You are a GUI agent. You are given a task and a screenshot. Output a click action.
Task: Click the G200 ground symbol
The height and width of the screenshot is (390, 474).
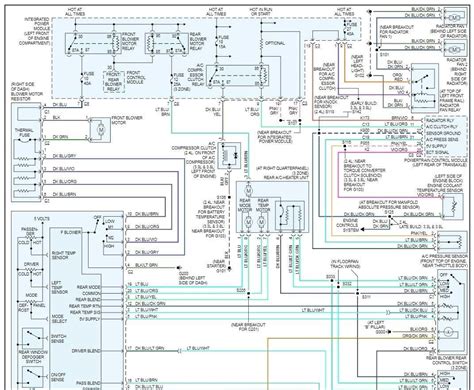179,268
